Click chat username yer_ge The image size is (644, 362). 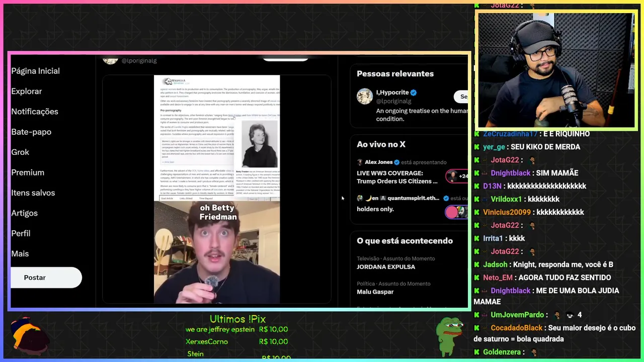pos(494,147)
